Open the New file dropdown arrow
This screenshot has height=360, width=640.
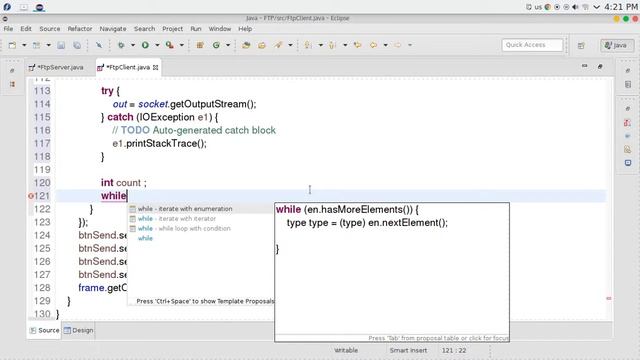24,45
